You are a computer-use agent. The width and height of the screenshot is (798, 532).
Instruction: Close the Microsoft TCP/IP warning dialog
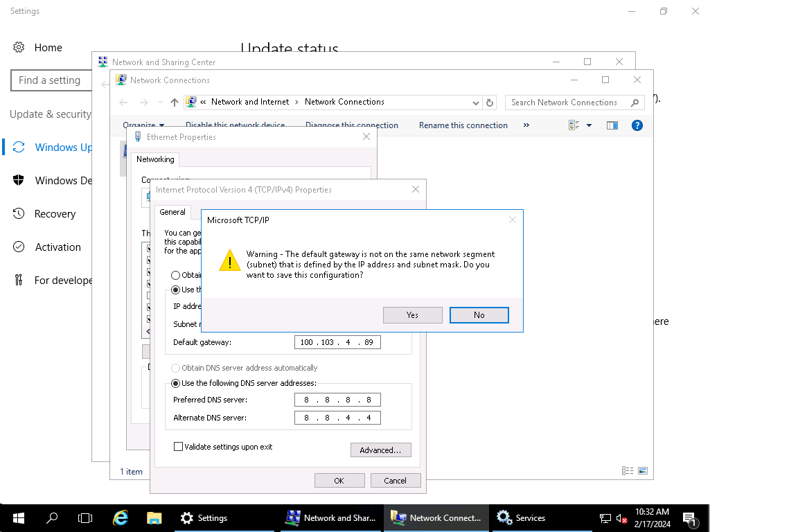pos(513,220)
